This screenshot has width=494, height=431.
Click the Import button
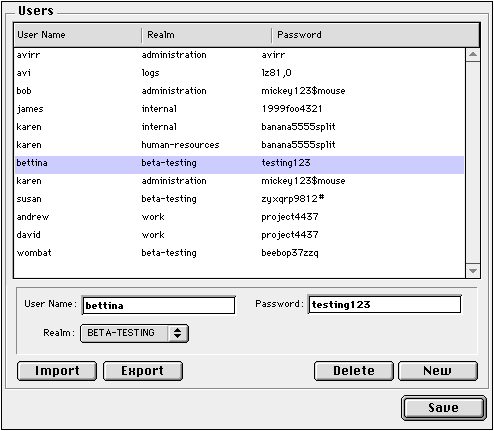click(x=57, y=371)
